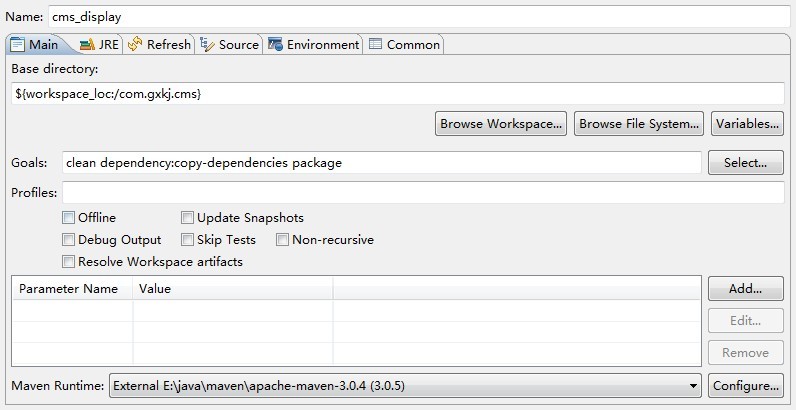Image resolution: width=796 pixels, height=410 pixels.
Task: Click the Main tab icon
Action: (x=18, y=44)
